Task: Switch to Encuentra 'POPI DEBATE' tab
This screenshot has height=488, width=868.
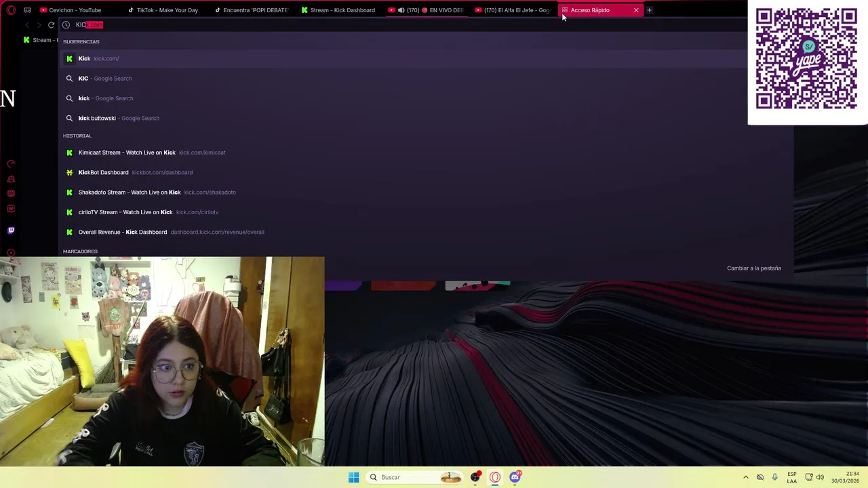Action: [x=250, y=10]
